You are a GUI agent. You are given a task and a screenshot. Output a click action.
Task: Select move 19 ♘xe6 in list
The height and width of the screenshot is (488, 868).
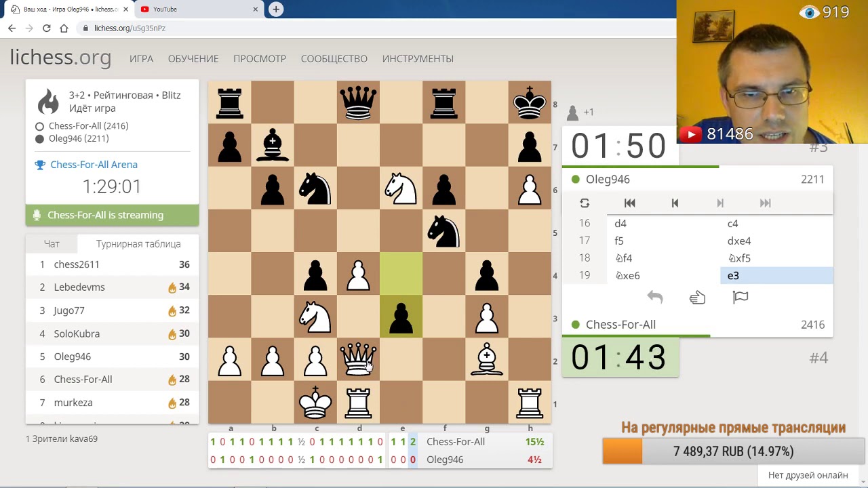663,276
